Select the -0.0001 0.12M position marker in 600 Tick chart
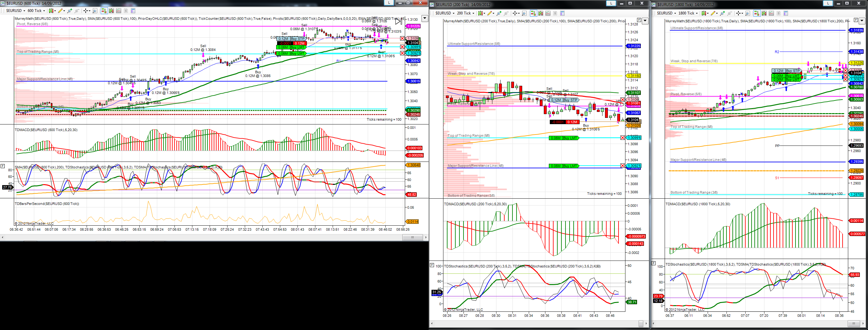Screen dimensions: 868x330 coord(292,43)
